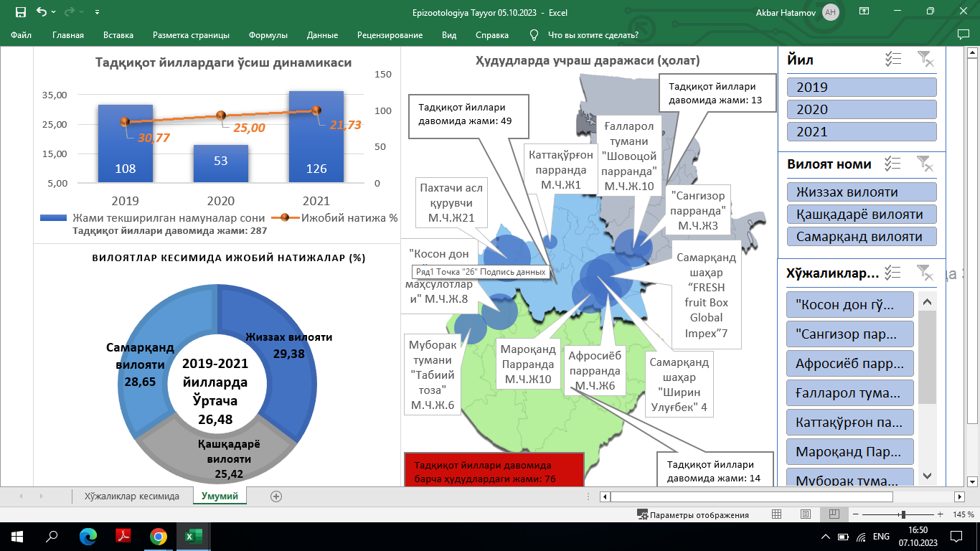Switch to the Главная ribbon tab
980x551 pixels.
coord(68,34)
